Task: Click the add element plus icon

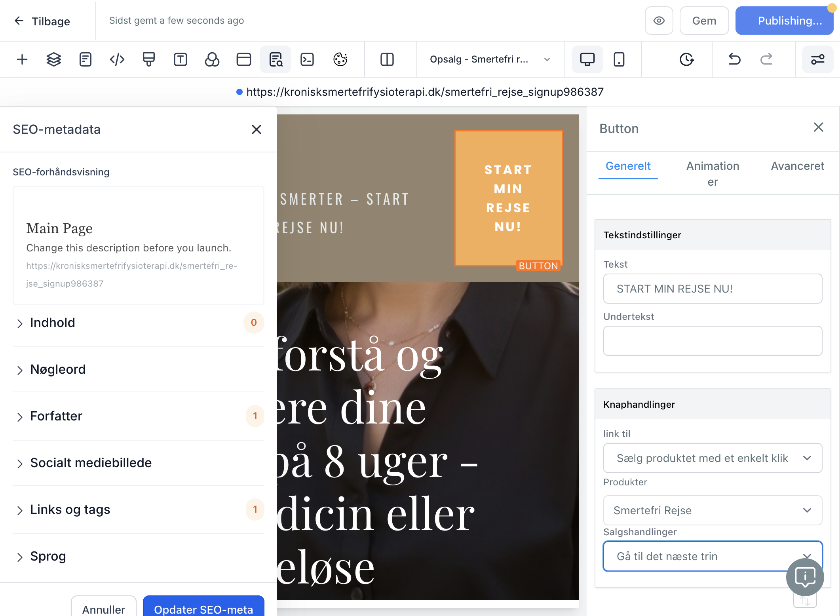Action: coord(22,59)
